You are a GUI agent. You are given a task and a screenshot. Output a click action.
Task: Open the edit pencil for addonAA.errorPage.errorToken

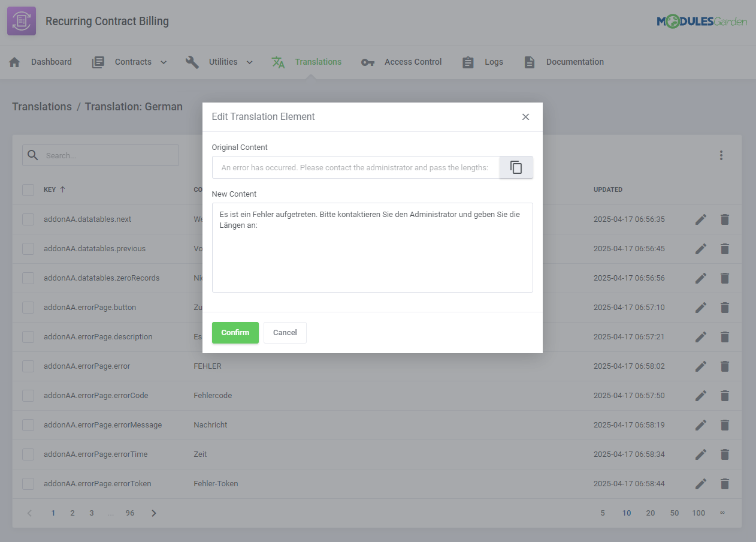pos(700,483)
